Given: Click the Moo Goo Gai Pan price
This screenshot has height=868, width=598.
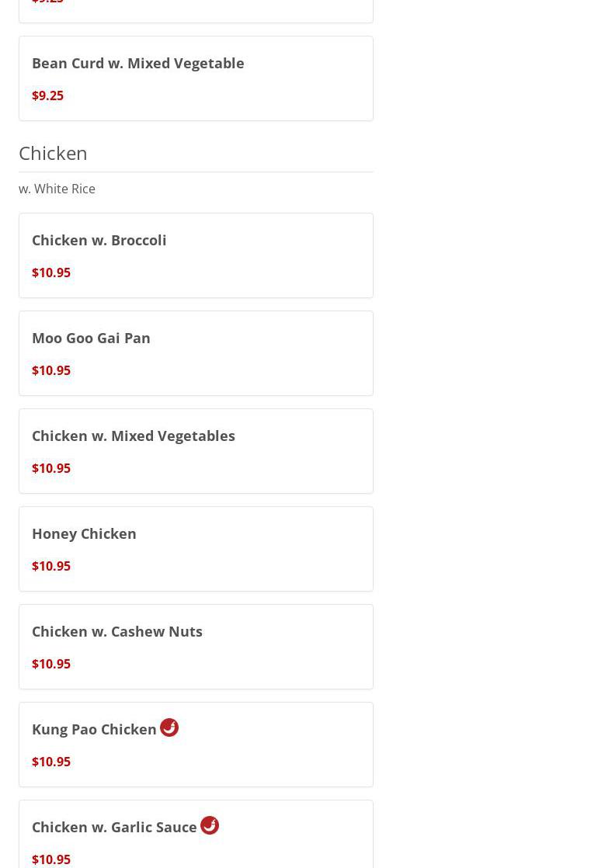Looking at the screenshot, I should click(x=51, y=370).
